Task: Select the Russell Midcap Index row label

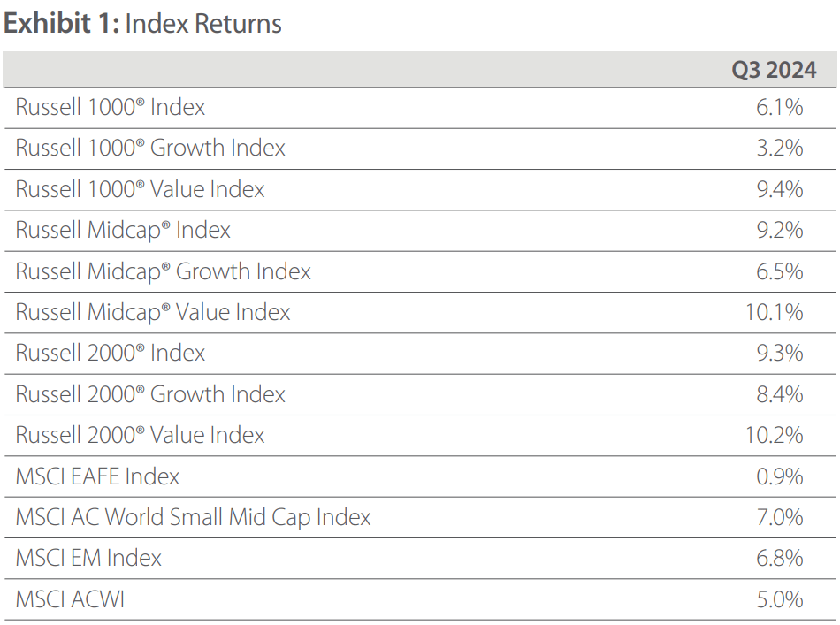Action: (123, 230)
